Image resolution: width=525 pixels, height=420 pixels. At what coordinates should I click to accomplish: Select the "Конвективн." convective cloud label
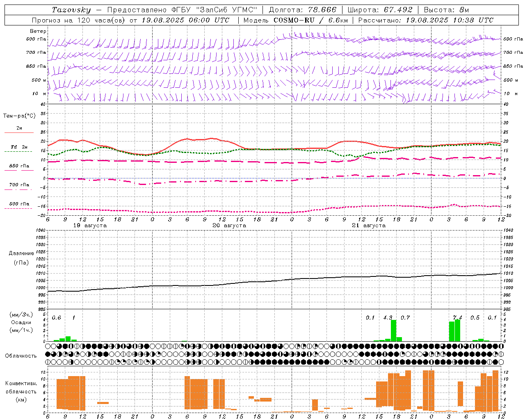(x=21, y=383)
